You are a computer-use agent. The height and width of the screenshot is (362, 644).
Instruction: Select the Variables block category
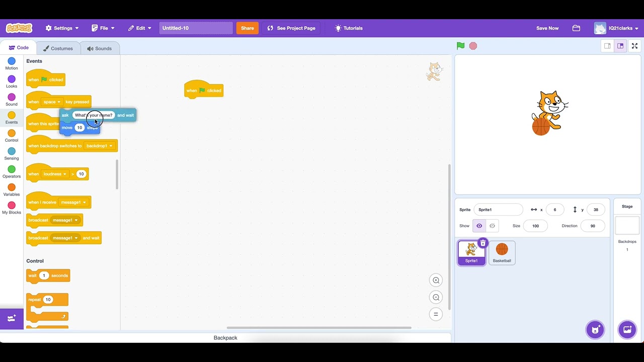12,190
